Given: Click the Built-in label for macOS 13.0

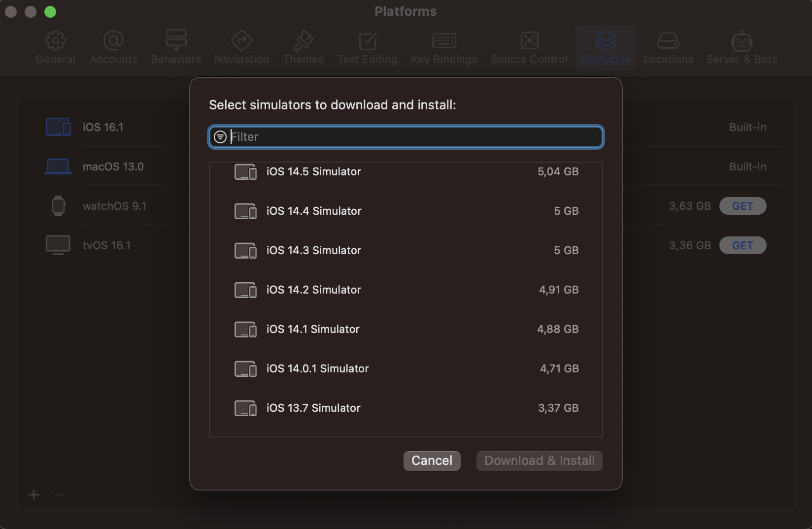Looking at the screenshot, I should 747,166.
